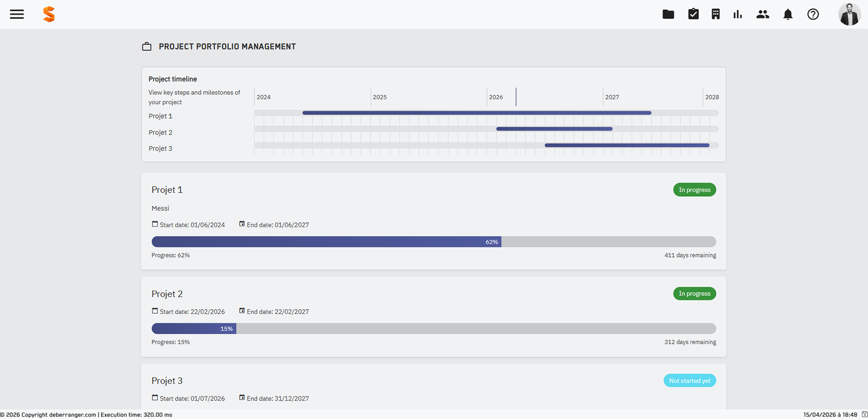Click 'Progress: 62%' label

[x=171, y=255]
